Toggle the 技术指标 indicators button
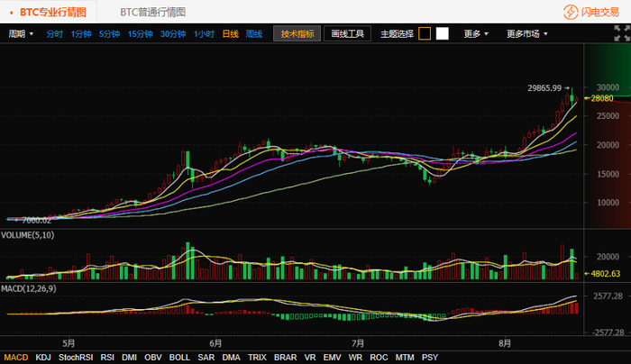The width and height of the screenshot is (631, 364). tap(297, 33)
